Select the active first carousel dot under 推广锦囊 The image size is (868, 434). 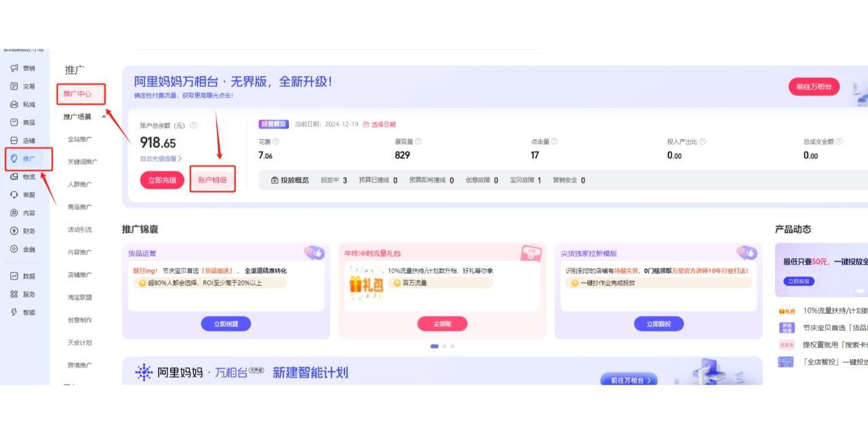[434, 347]
